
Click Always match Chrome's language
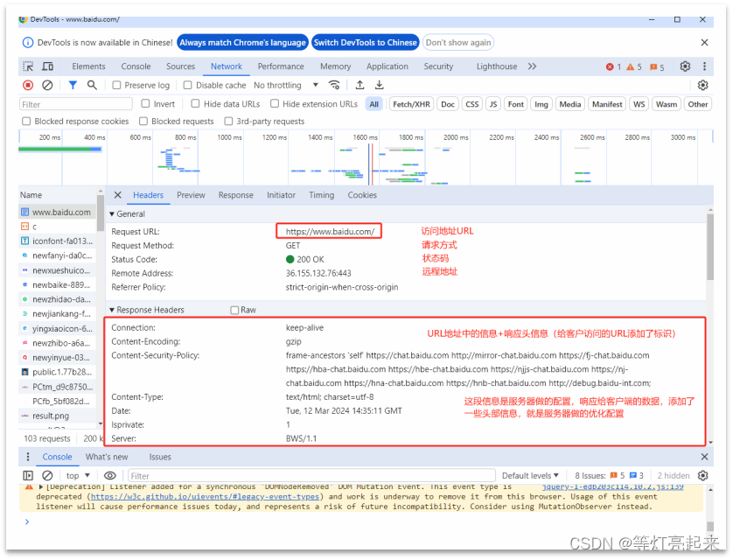point(242,43)
